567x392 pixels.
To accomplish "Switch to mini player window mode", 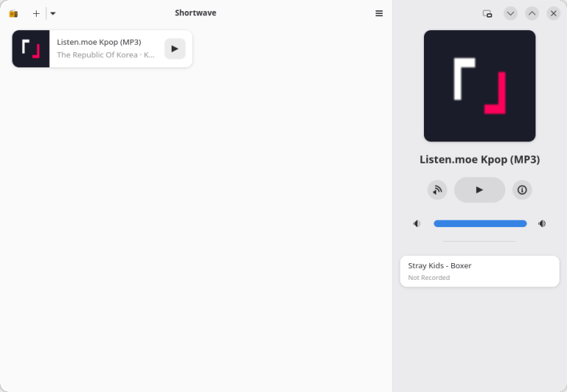I will pyautogui.click(x=488, y=14).
